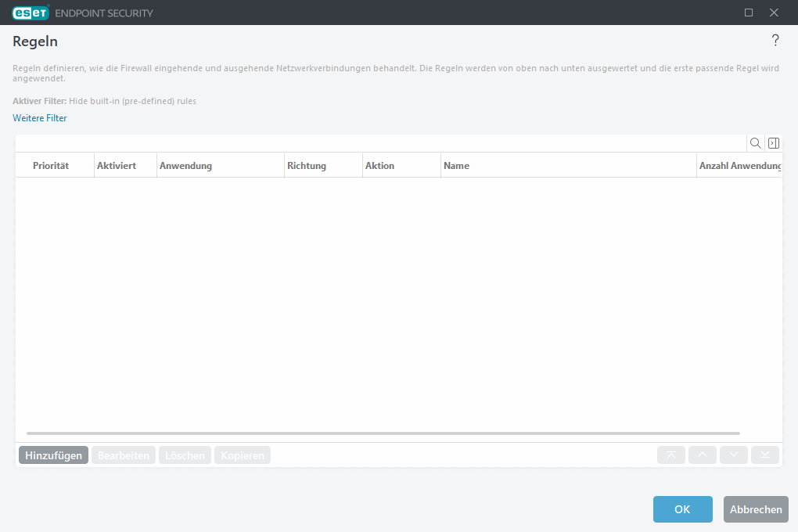Sort by the Anwendung column header
Viewport: 798px width, 532px height.
click(x=186, y=166)
